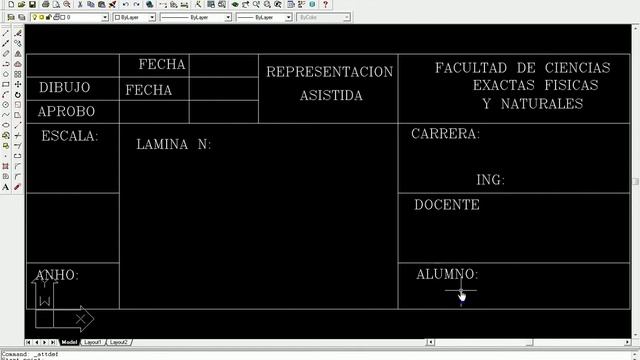Select the Array modify tool

point(18,74)
